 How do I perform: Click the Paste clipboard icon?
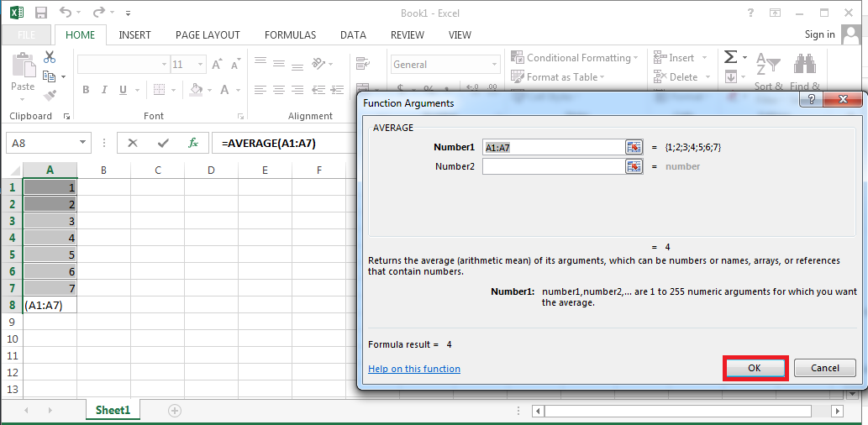point(23,66)
